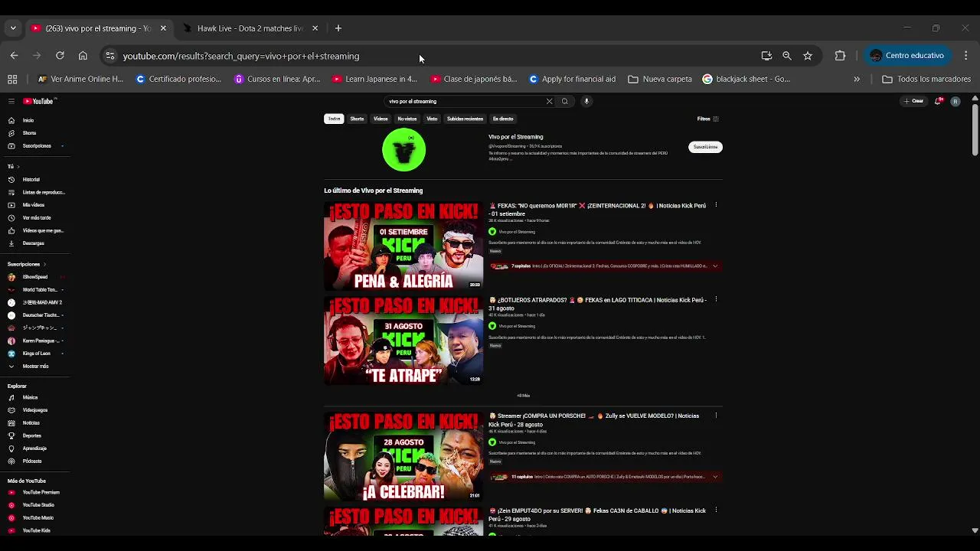This screenshot has width=980, height=551.
Task: Open Pódcasts under Explorar
Action: click(32, 461)
